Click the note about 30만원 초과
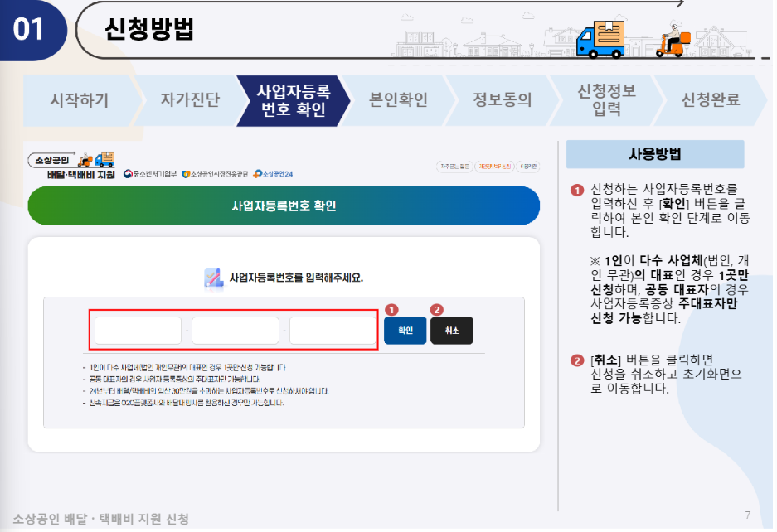Screen dimensions: 777x532 (208, 391)
